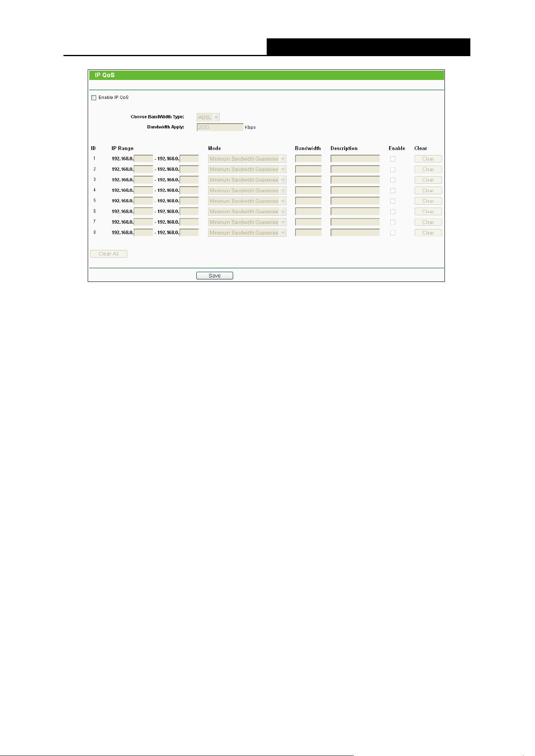
Task: Open the Mode dropdown for rule 8
Action: coord(247,233)
